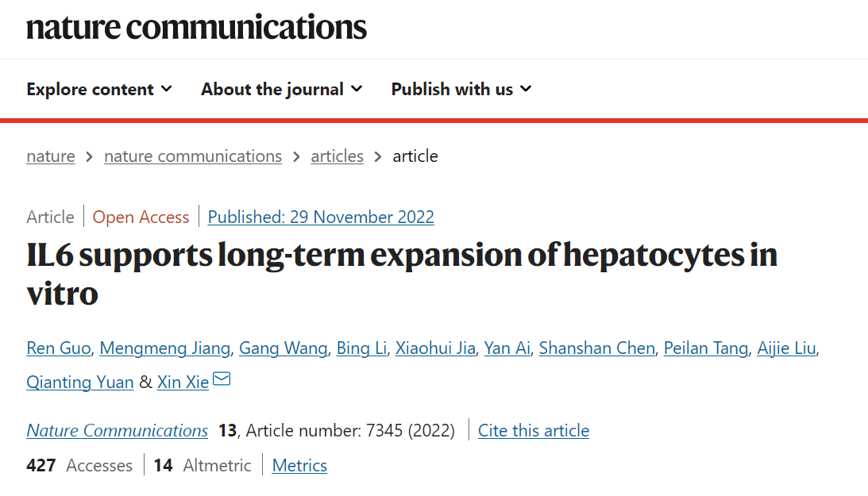This screenshot has width=868, height=496.
Task: Open nature communications breadcrumb link
Action: pos(193,156)
